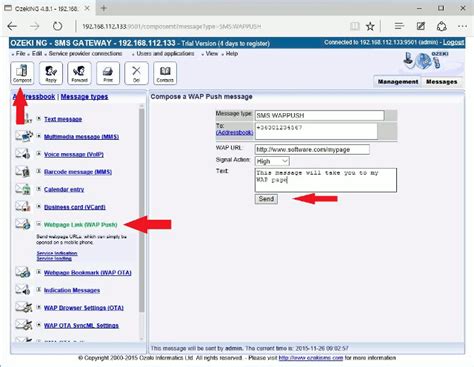Open the Contacts toolbar icon
This screenshot has height=367, width=474.
[165, 73]
